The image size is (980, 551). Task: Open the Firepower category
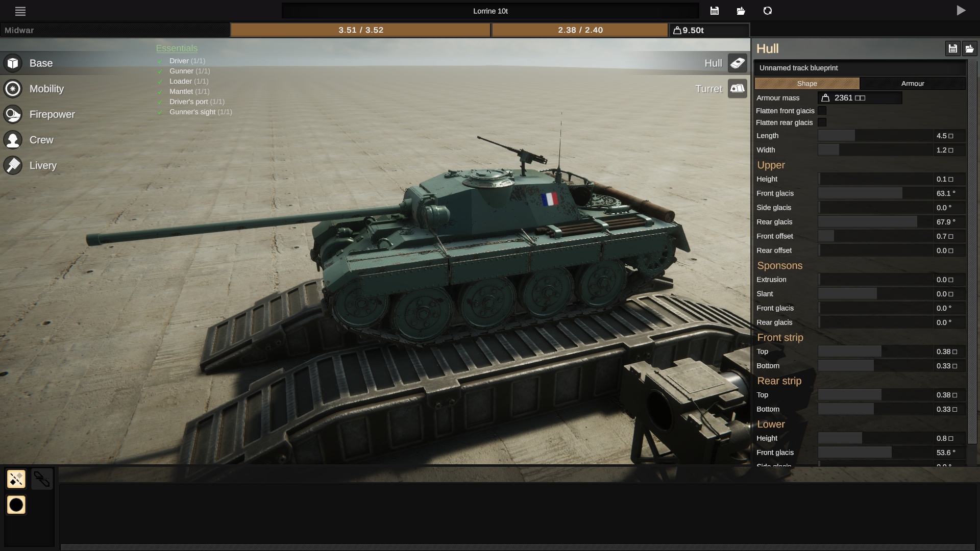tap(51, 114)
